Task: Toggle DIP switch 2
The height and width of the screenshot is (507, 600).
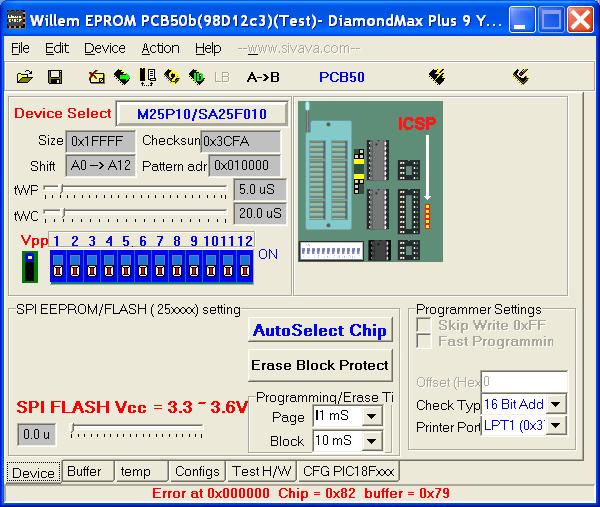Action: tap(75, 267)
